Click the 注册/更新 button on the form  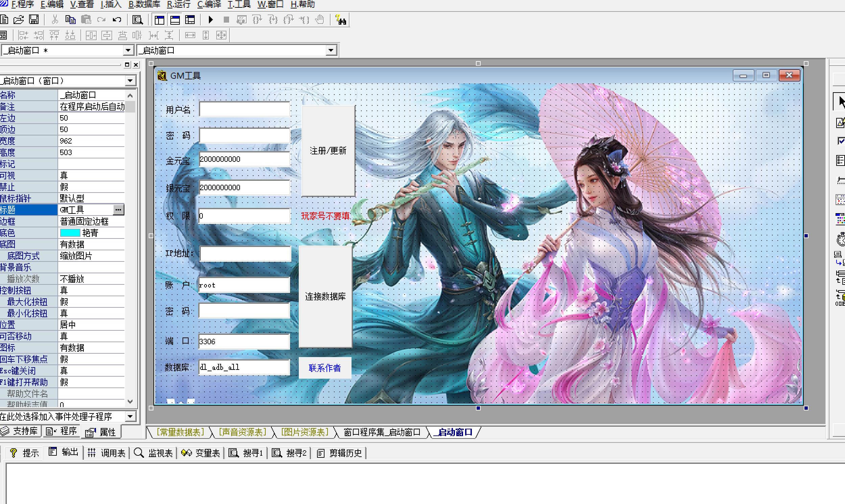(328, 151)
